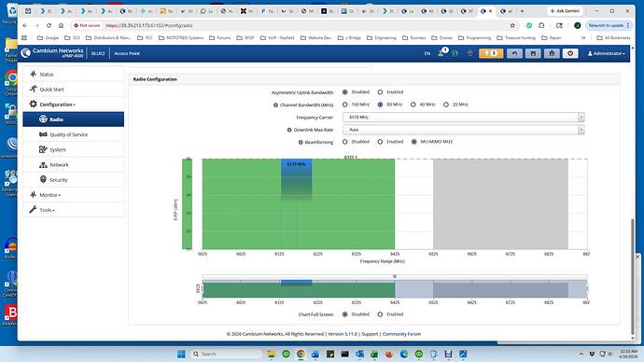Click Relaunch to update button

pos(606,25)
